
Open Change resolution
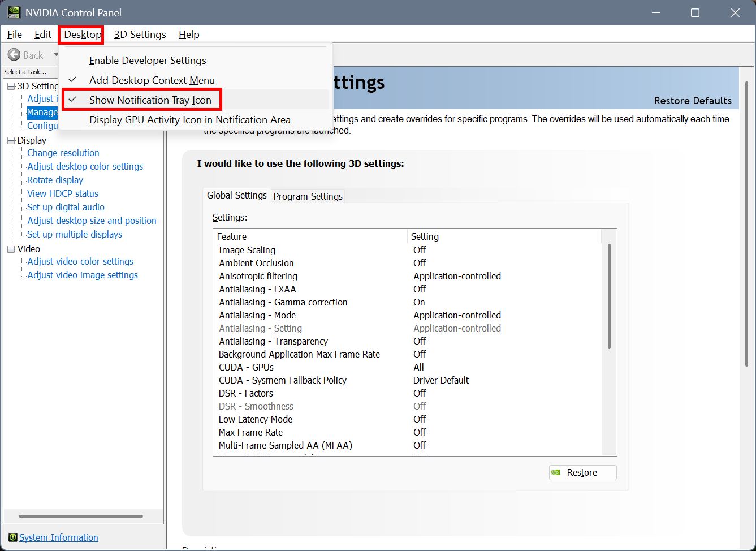pyautogui.click(x=63, y=153)
